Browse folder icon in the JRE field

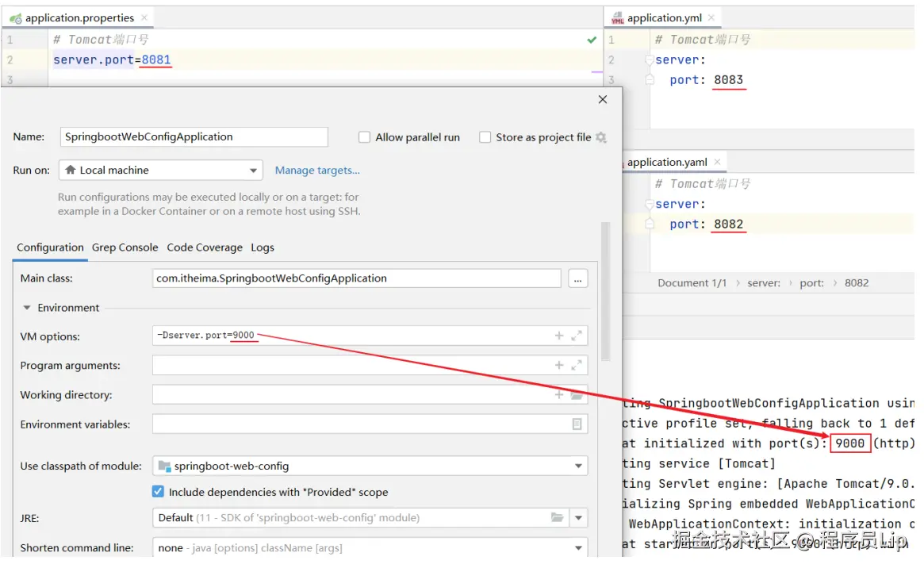pos(557,517)
